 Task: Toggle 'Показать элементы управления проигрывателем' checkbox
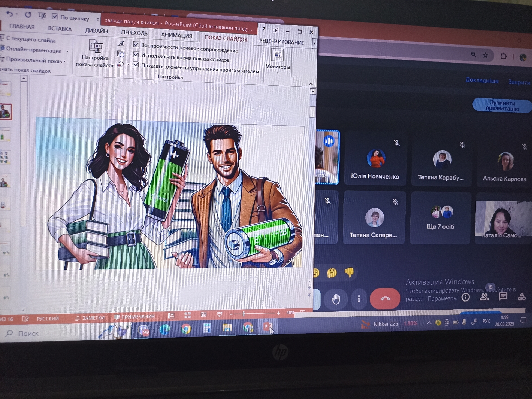[x=136, y=64]
